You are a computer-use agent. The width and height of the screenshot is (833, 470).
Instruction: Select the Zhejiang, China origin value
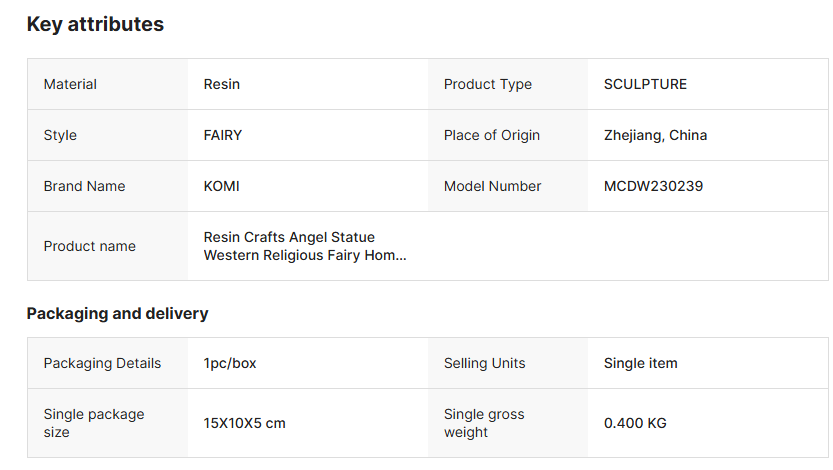pos(655,135)
